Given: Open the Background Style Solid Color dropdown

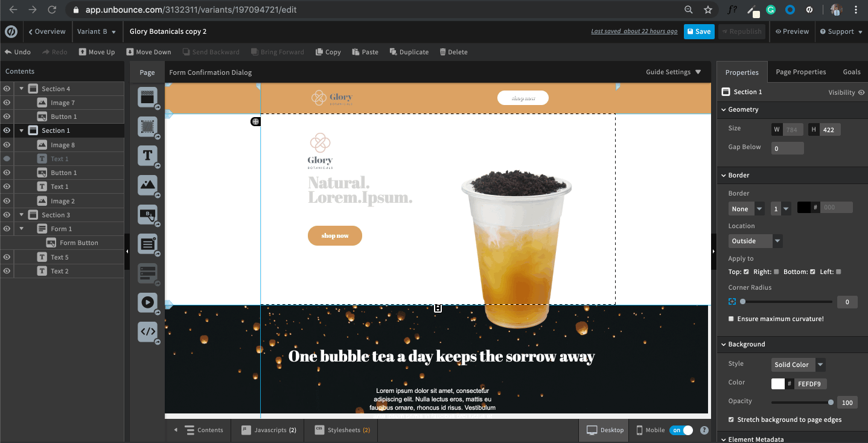Looking at the screenshot, I should (798, 365).
